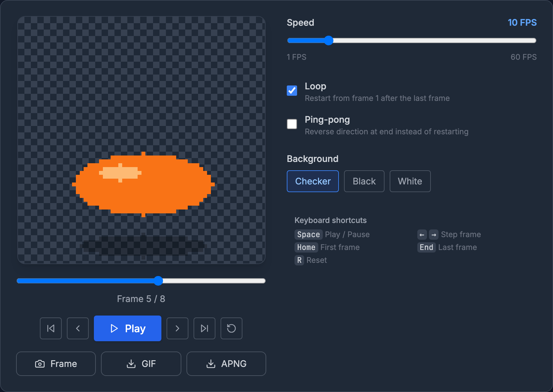
Task: Click the 'Speed' section label
Action: coord(300,22)
